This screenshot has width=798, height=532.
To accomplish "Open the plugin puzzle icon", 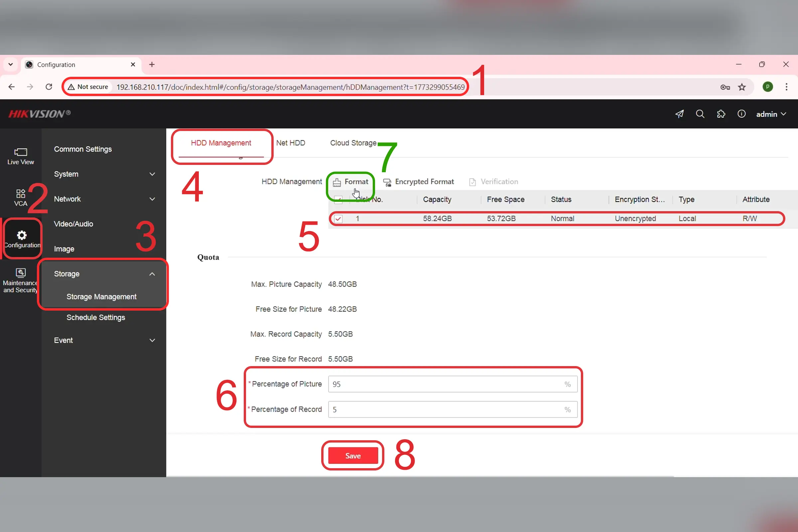I will (721, 114).
